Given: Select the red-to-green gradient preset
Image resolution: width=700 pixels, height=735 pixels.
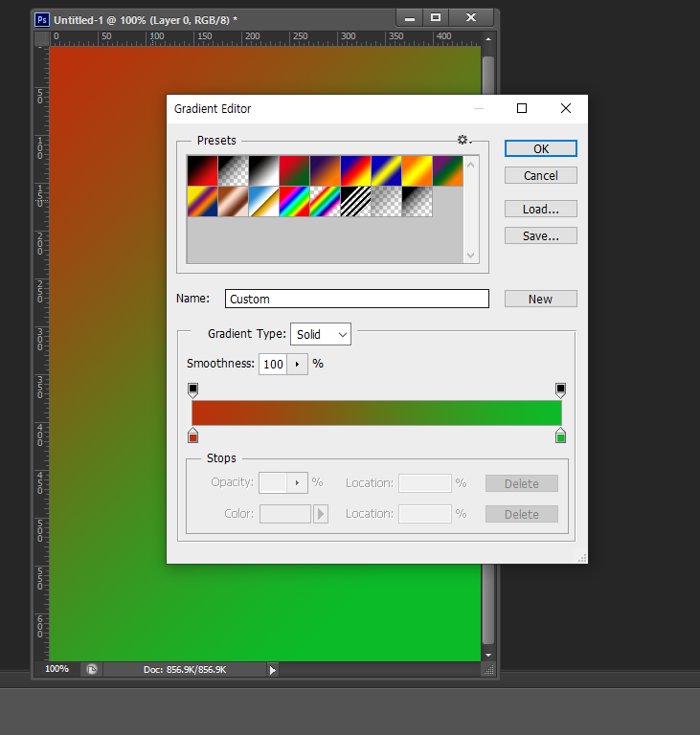Looking at the screenshot, I should pyautogui.click(x=294, y=171).
